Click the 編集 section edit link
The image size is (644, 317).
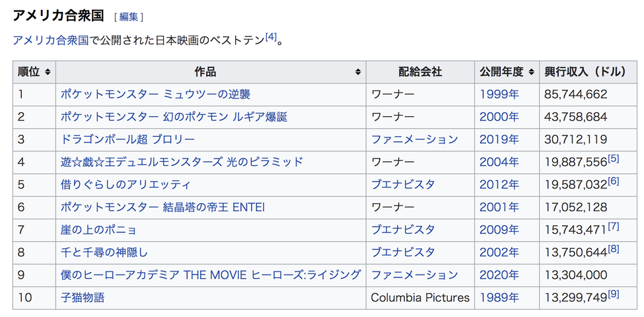click(x=129, y=17)
